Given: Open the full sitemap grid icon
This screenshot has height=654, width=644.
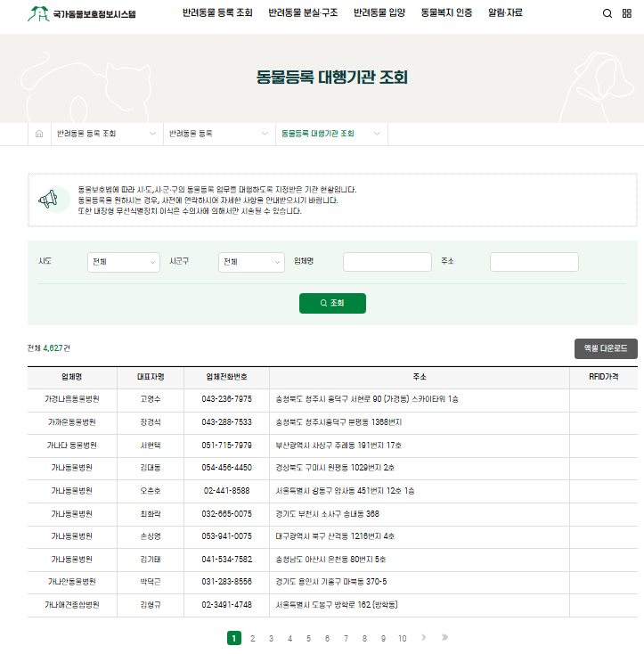Looking at the screenshot, I should (x=627, y=13).
